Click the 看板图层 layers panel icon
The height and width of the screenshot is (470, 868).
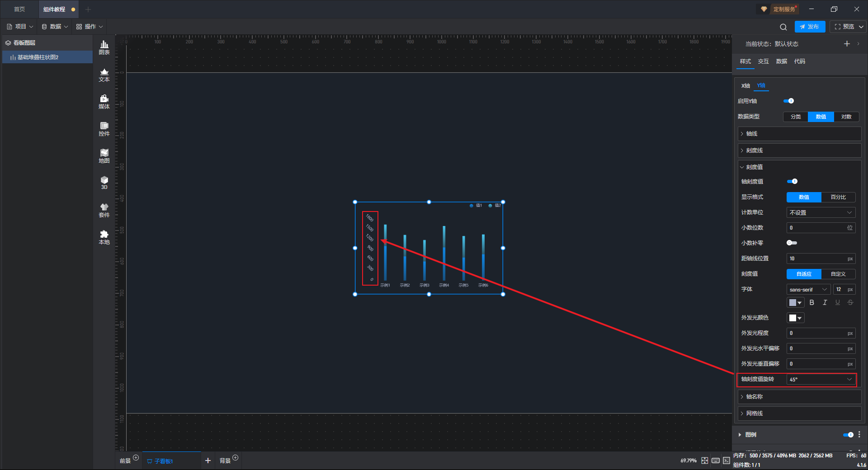(8, 43)
